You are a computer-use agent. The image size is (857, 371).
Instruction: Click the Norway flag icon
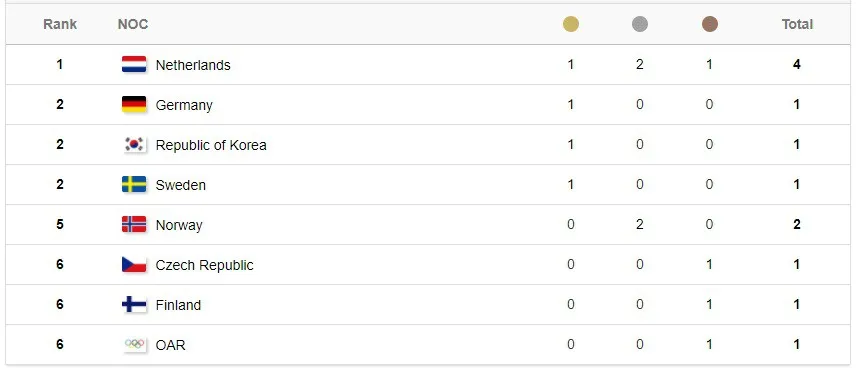[134, 225]
